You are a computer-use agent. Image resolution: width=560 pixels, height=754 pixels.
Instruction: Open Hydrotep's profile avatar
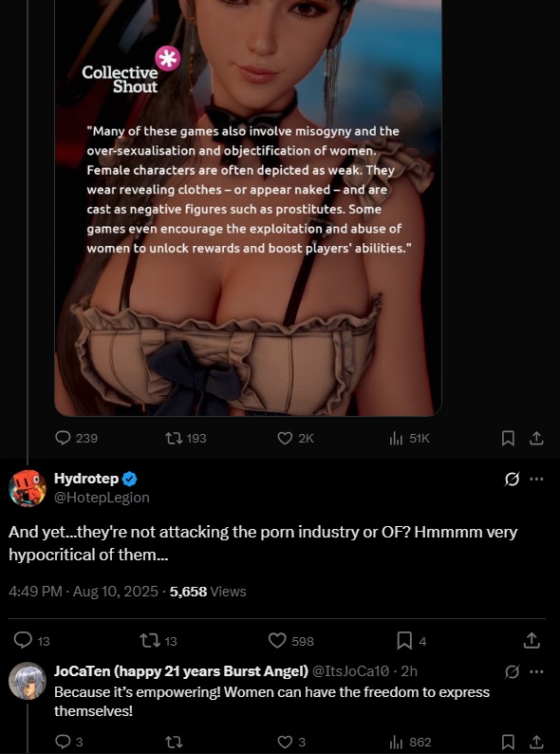28,488
